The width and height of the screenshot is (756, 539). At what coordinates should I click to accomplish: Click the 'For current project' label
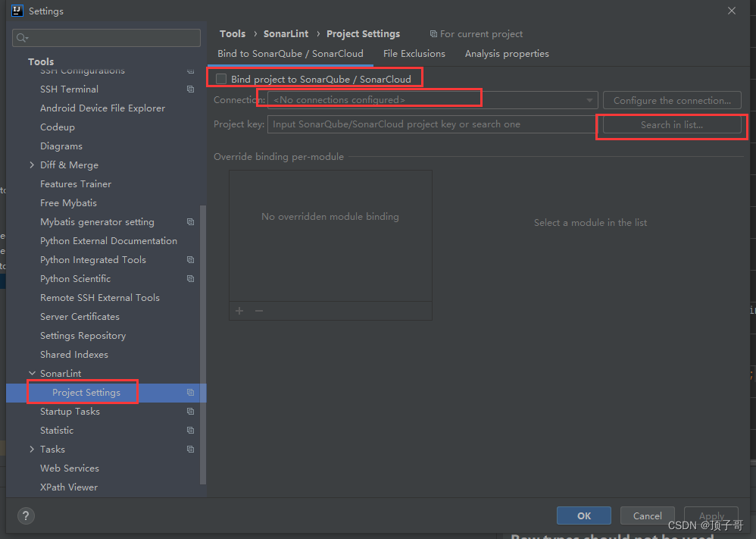coord(481,34)
